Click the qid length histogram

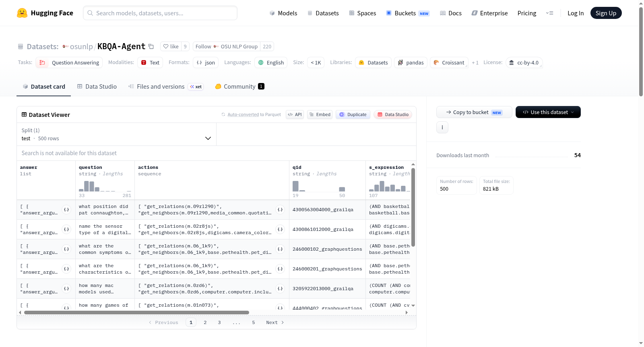click(319, 186)
